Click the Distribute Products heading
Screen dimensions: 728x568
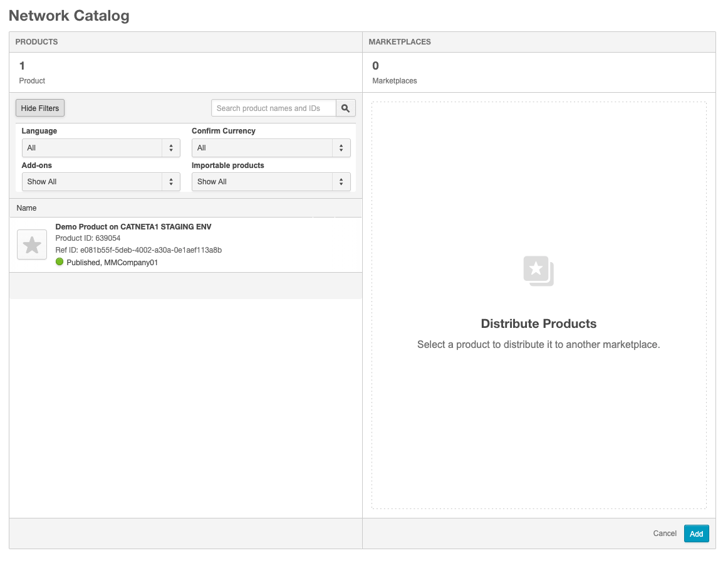(x=538, y=324)
